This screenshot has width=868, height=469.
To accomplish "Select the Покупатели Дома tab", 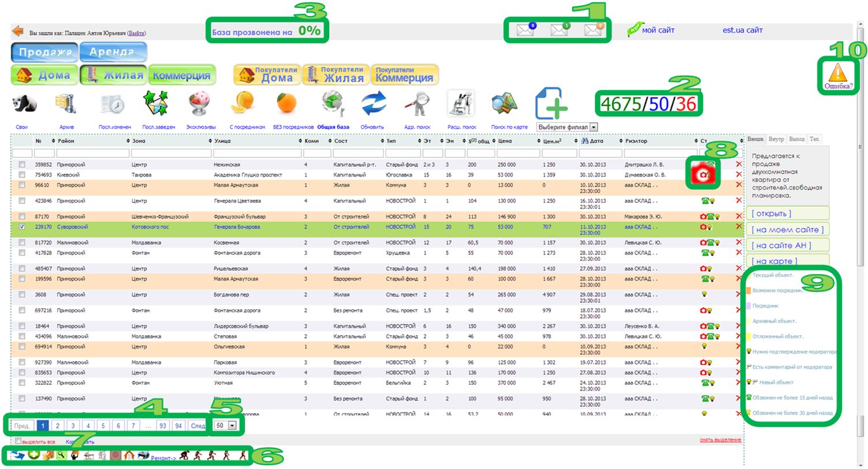I will (267, 75).
